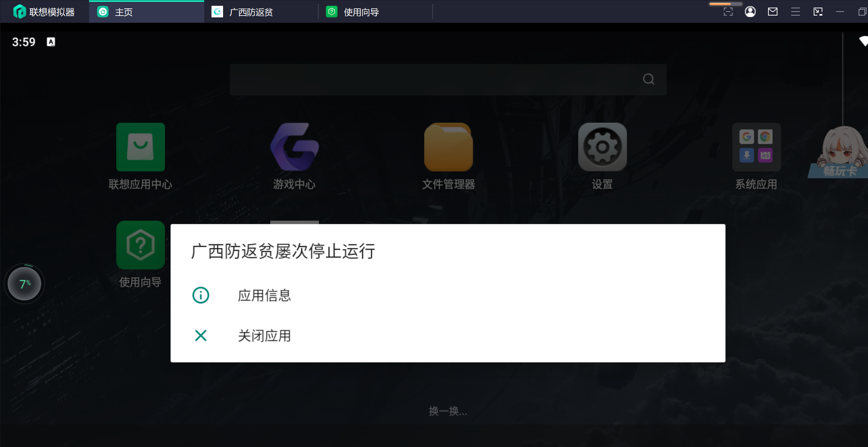Viewport: 868px width, 447px height.
Task: Select 应用信息 in the crash dialog
Action: point(448,295)
